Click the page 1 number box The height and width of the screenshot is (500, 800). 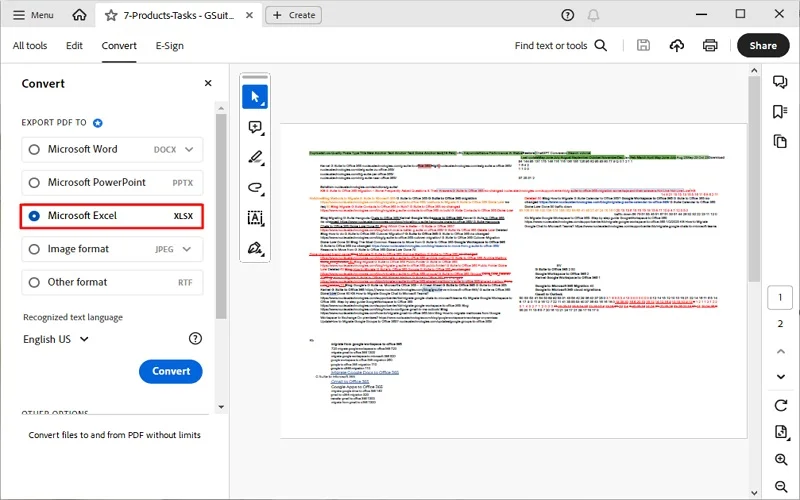(780, 297)
